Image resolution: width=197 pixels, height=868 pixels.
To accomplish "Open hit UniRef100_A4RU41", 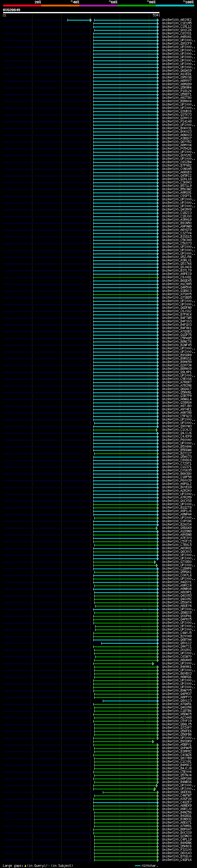I will [x=176, y=37].
